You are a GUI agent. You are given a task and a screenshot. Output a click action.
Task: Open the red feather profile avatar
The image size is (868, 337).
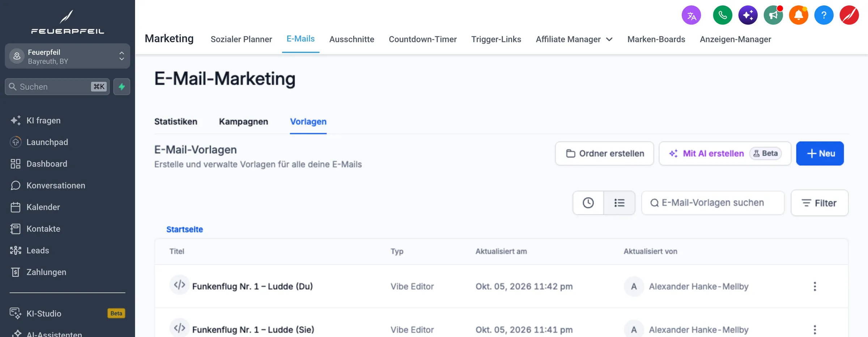(x=849, y=15)
